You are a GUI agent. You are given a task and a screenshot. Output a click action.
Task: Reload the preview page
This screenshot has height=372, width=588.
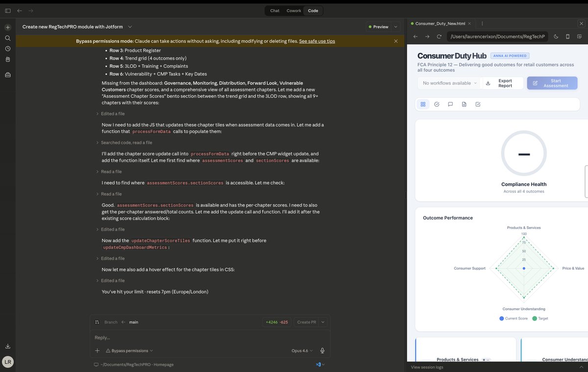pos(439,36)
